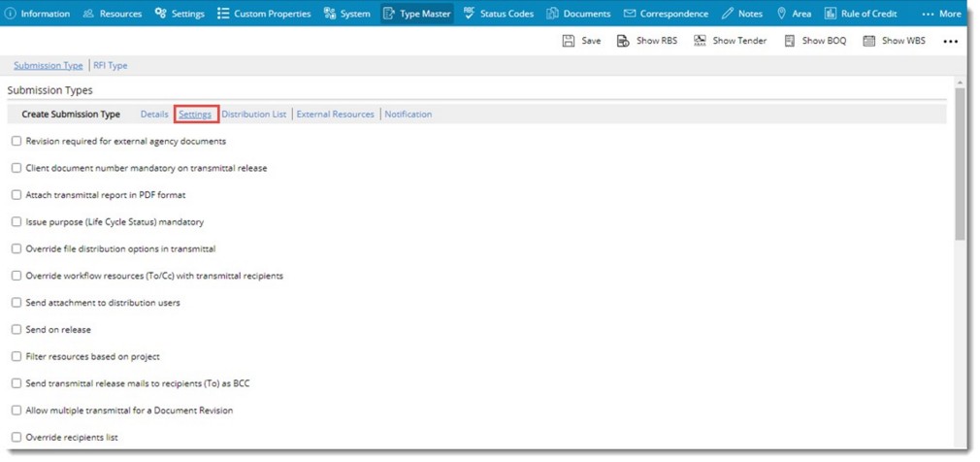The width and height of the screenshot is (980, 462).
Task: Switch to the Distribution List tab
Action: tap(254, 115)
